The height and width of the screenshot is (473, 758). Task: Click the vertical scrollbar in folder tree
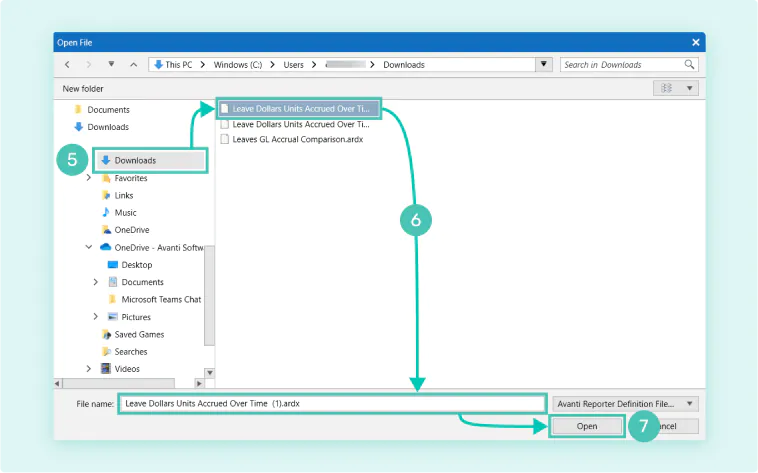pos(209,296)
